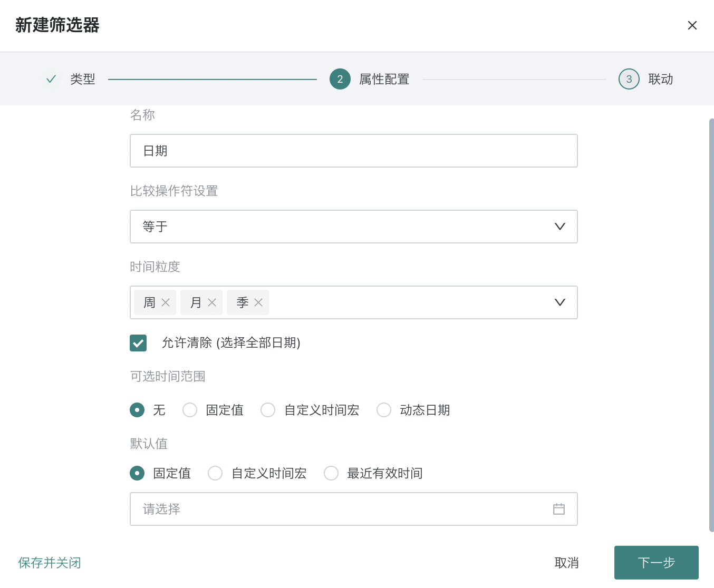Select 固定值 under 可选时间范围
Screen dimensions: 714x588
pos(190,410)
